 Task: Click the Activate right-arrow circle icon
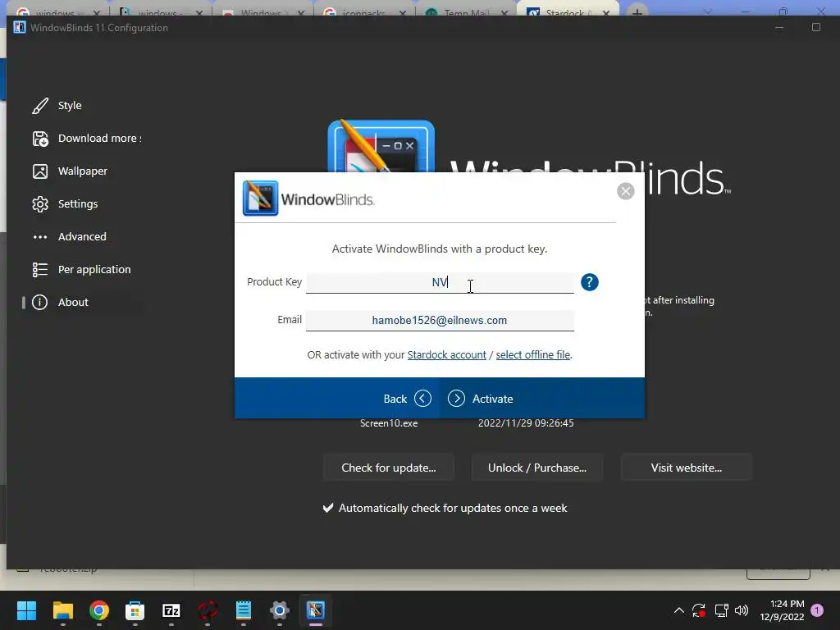click(456, 399)
